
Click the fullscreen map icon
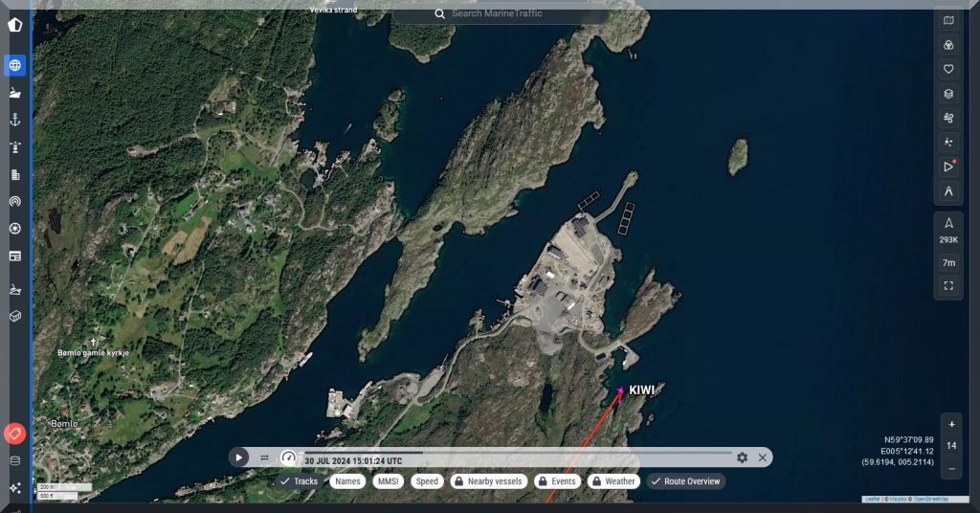tap(948, 285)
